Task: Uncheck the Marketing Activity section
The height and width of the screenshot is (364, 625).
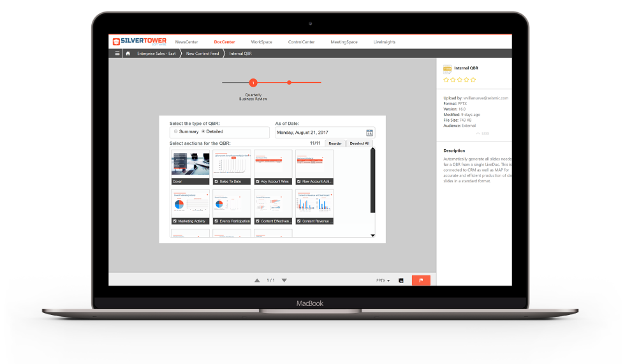Action: (175, 221)
